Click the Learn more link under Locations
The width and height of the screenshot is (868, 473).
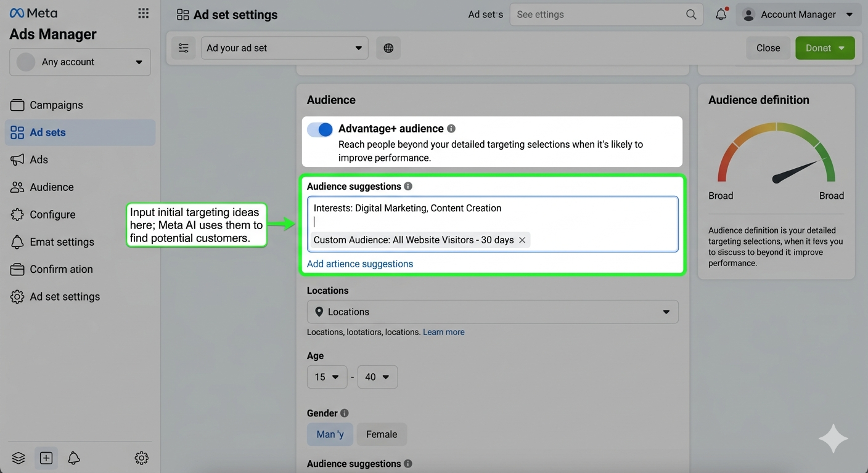click(444, 332)
